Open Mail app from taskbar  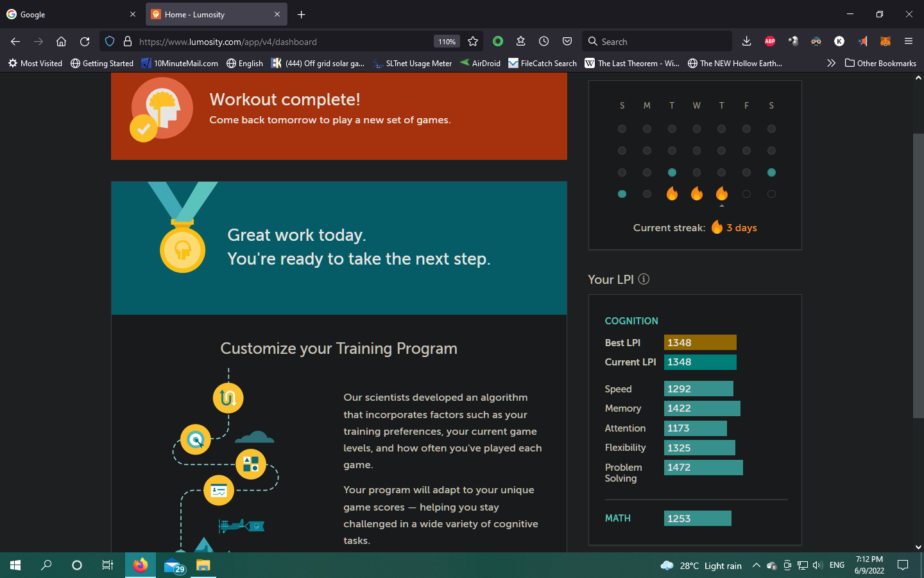point(173,565)
